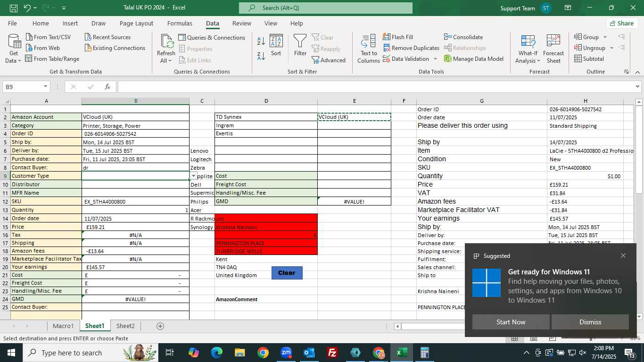Open Existing Connections
This screenshot has width=644, height=362.
pos(115,48)
